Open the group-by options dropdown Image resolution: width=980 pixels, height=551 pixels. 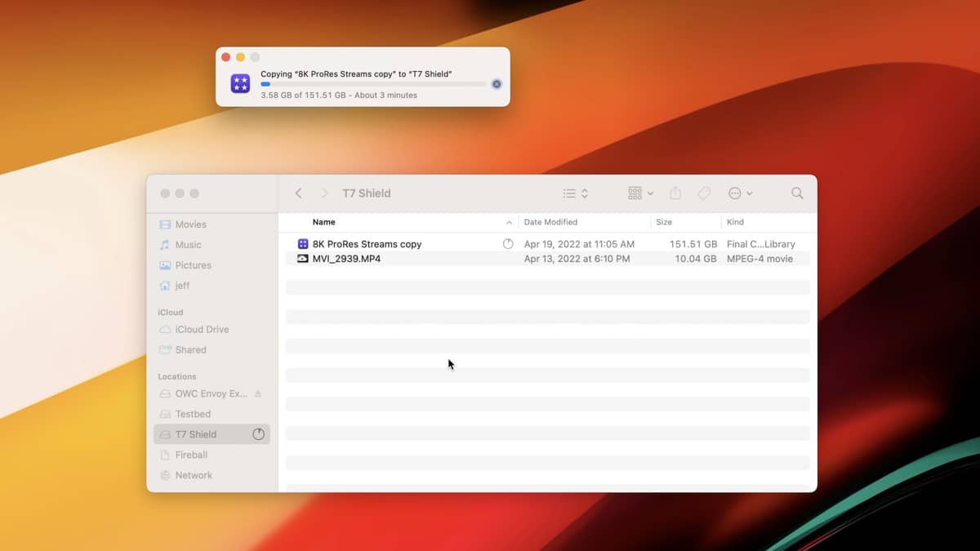640,193
